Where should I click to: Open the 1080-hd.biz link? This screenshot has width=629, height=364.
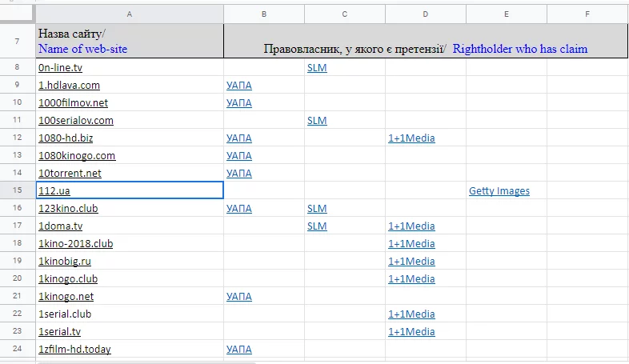pyautogui.click(x=66, y=138)
